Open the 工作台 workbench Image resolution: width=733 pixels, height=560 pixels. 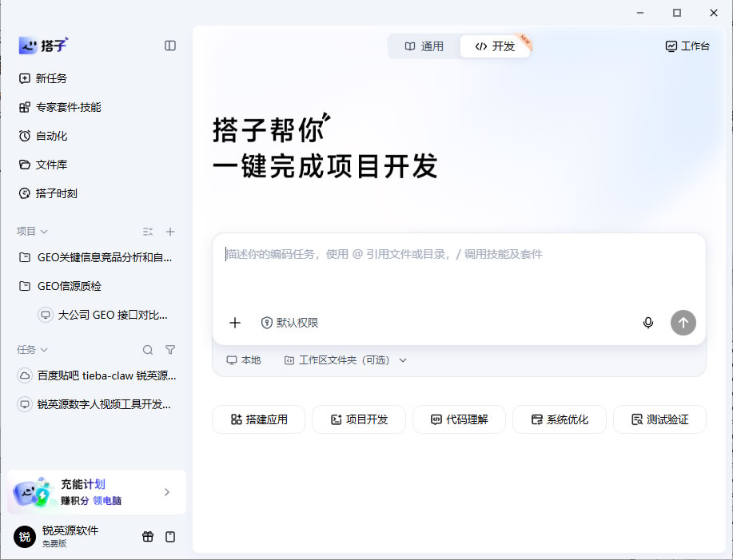click(x=687, y=46)
